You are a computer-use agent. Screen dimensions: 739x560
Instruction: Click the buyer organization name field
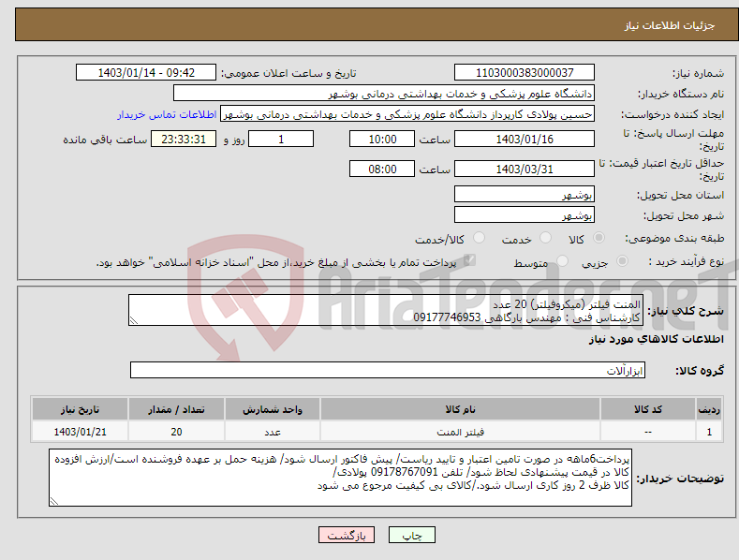pyautogui.click(x=384, y=94)
